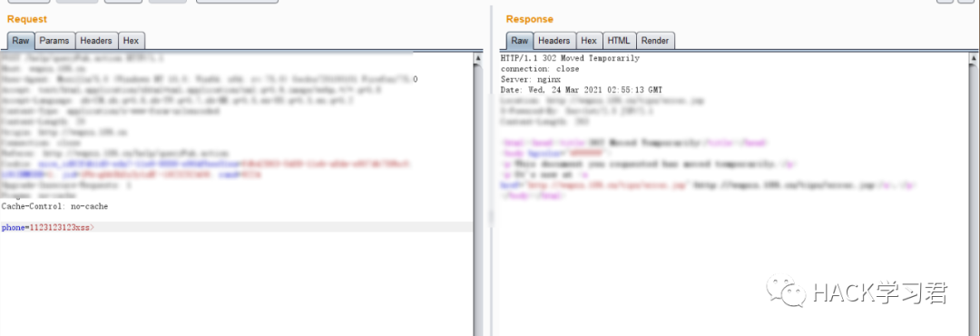The image size is (980, 336).
Task: Click the phone=1123123123xss> request body line
Action: tap(236, 227)
